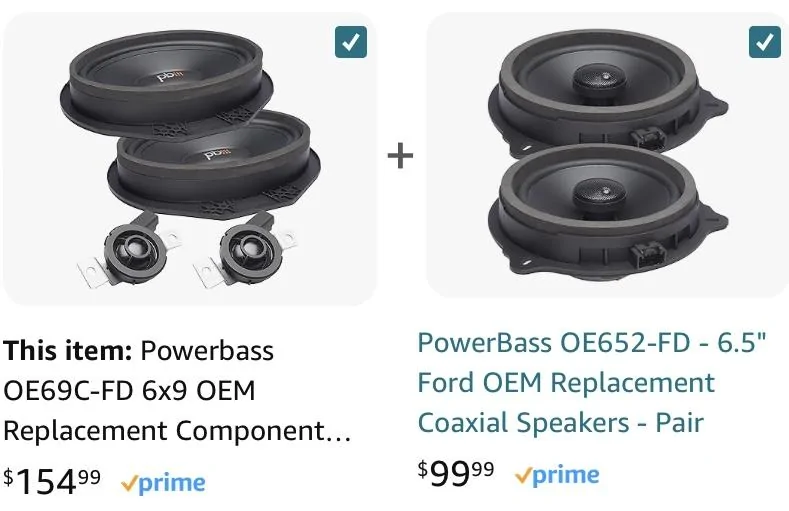The image size is (789, 511).
Task: Click the Prime badge beside $99.99
Action: pyautogui.click(x=556, y=475)
